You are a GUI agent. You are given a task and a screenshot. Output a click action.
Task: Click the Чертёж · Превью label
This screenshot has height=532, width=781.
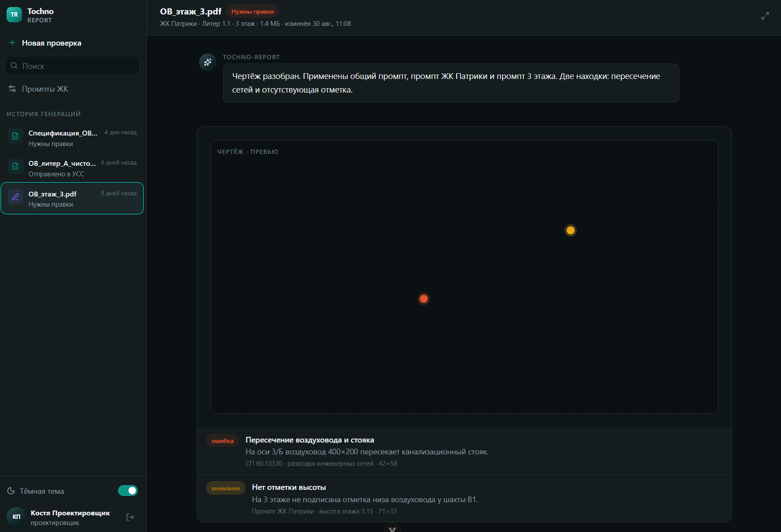click(248, 152)
